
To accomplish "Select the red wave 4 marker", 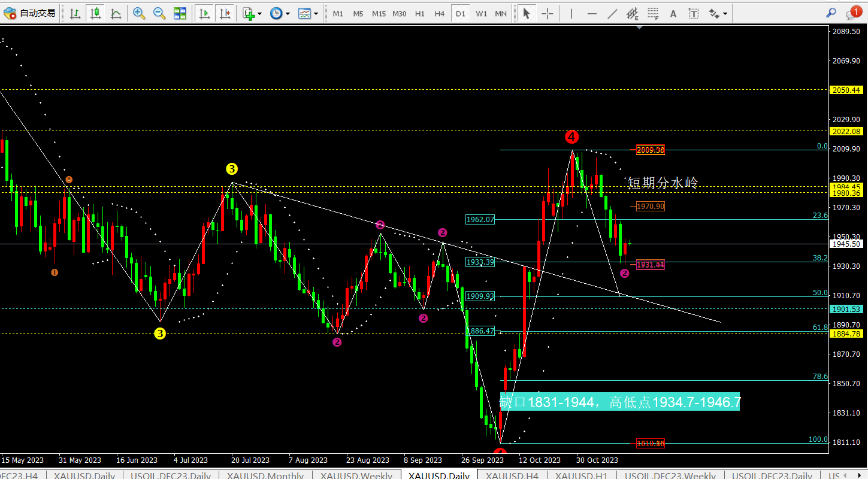I will [x=571, y=137].
